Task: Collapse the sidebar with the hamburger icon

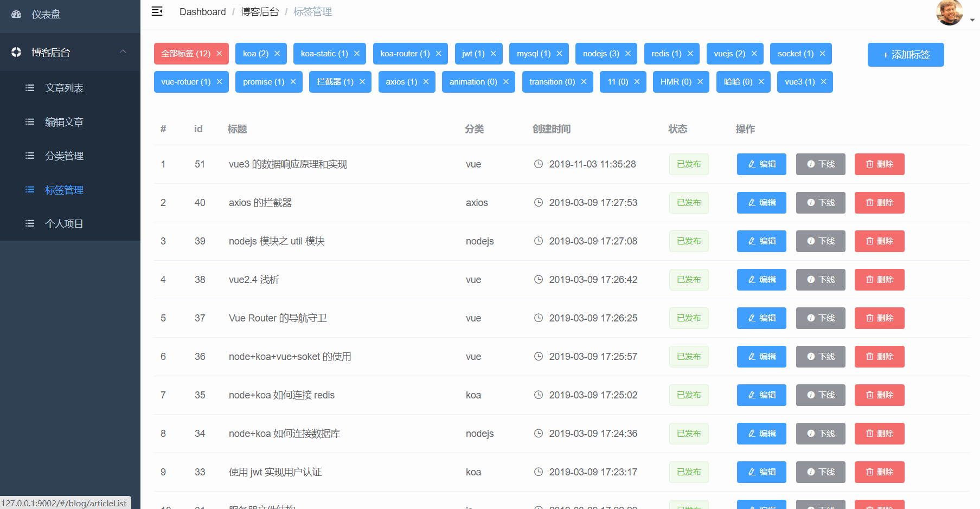Action: 157,11
